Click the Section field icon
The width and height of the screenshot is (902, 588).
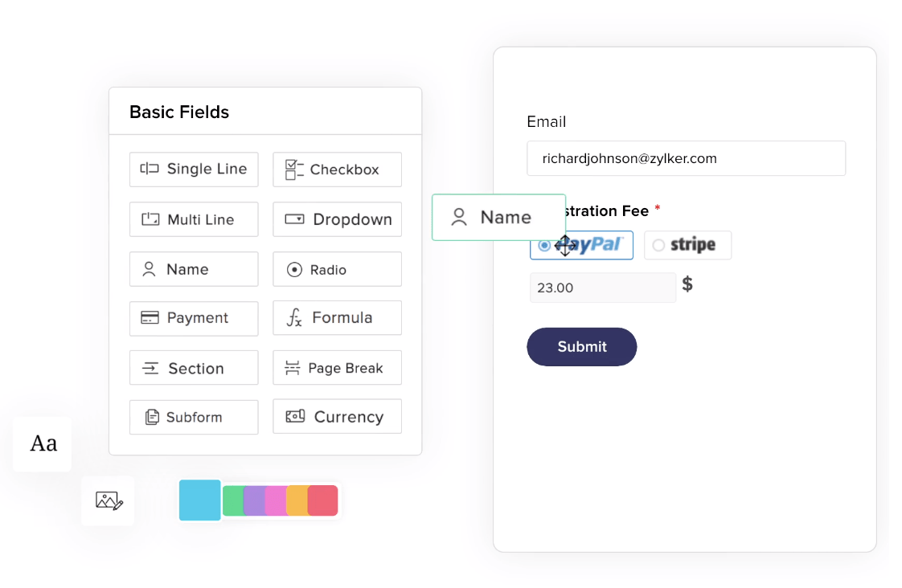click(x=150, y=369)
